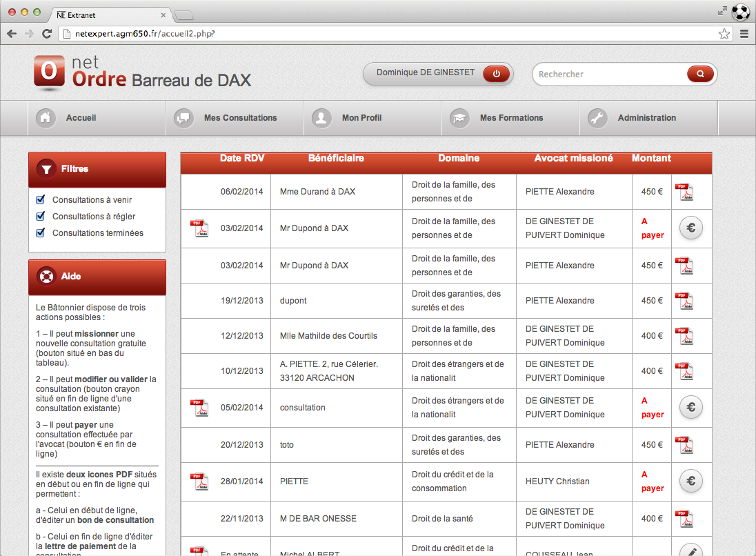Viewport: 756px width, 556px height.
Task: Bookmark page with the star icon
Action: [724, 33]
